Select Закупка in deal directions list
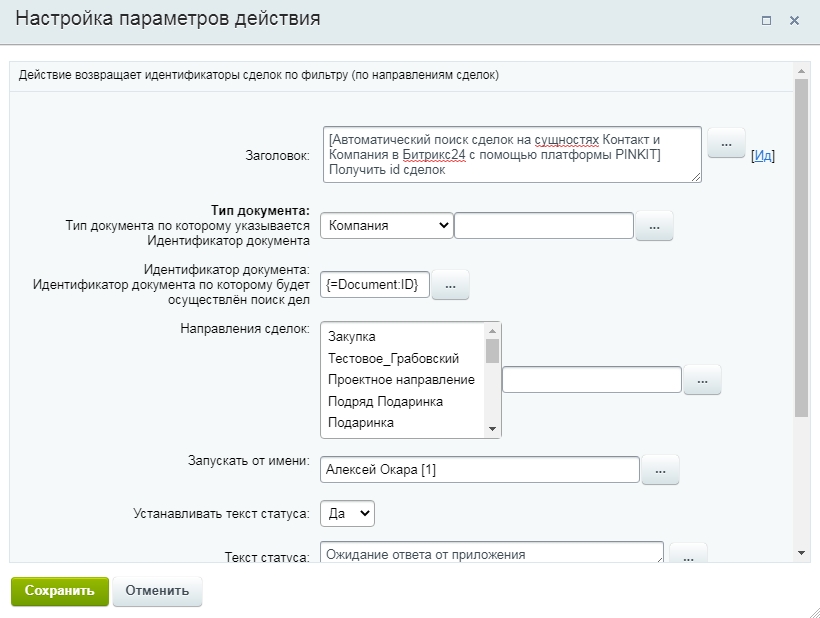The height and width of the screenshot is (618, 820). (x=351, y=337)
